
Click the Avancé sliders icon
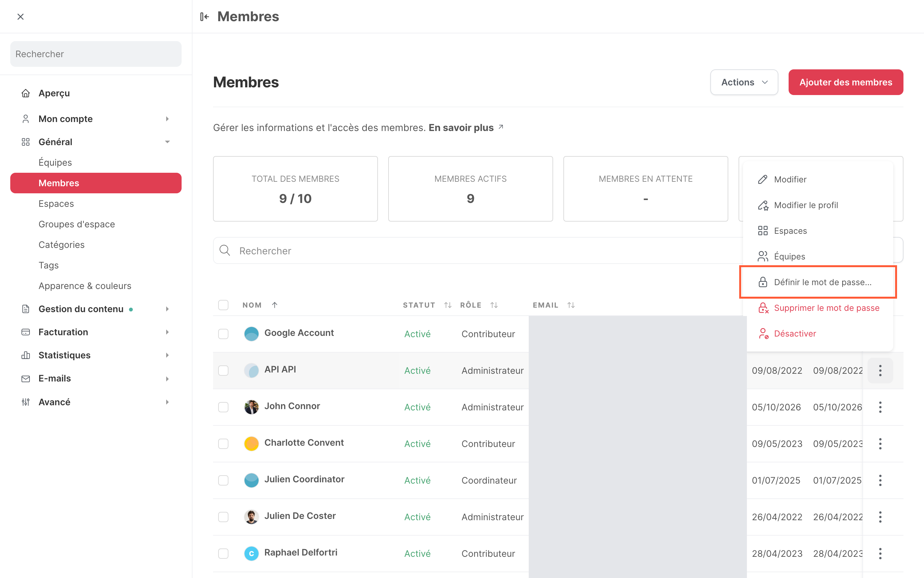26,402
